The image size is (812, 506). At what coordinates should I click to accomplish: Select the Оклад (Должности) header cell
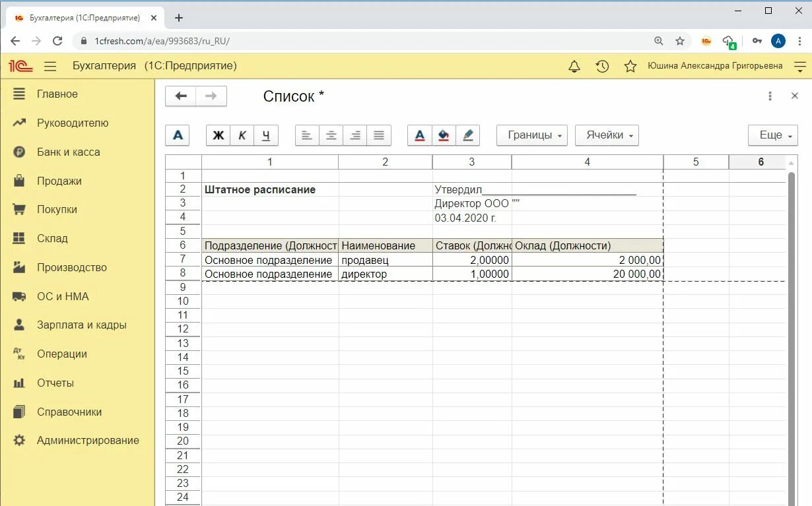pos(588,245)
